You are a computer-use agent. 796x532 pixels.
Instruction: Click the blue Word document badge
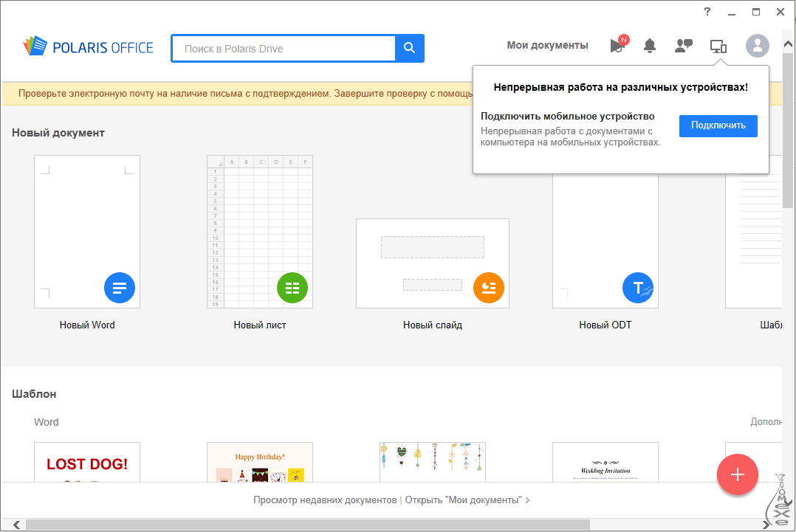(120, 288)
